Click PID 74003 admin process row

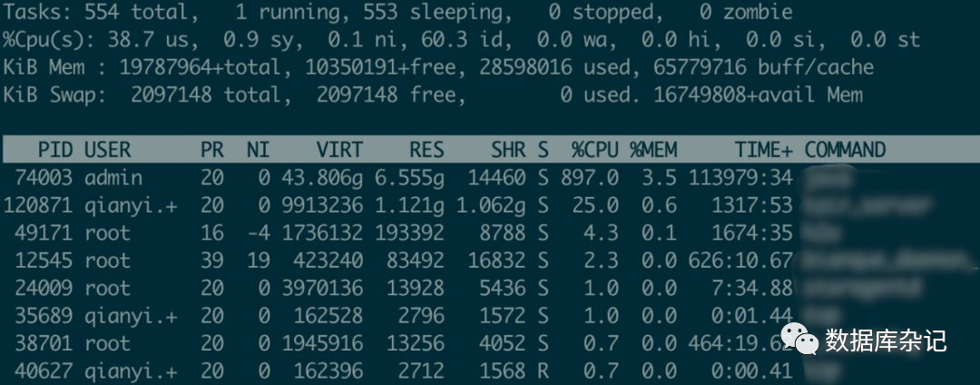(x=490, y=178)
